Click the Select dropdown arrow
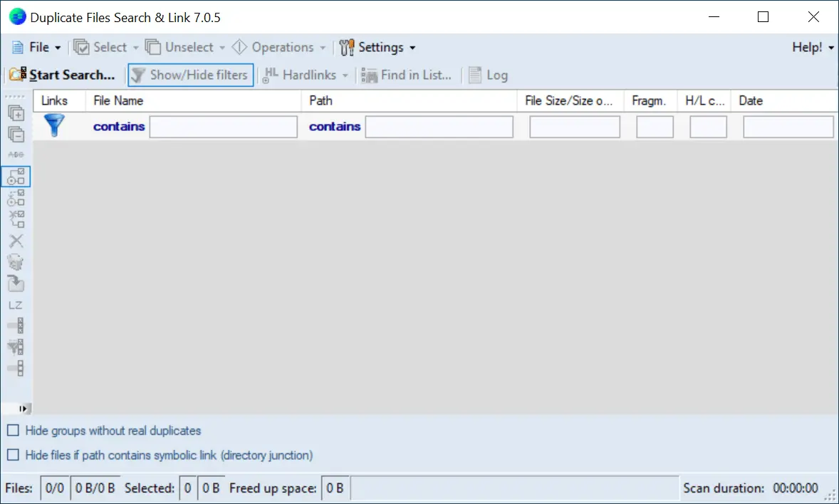Screen dimensions: 839x504 (x=135, y=48)
